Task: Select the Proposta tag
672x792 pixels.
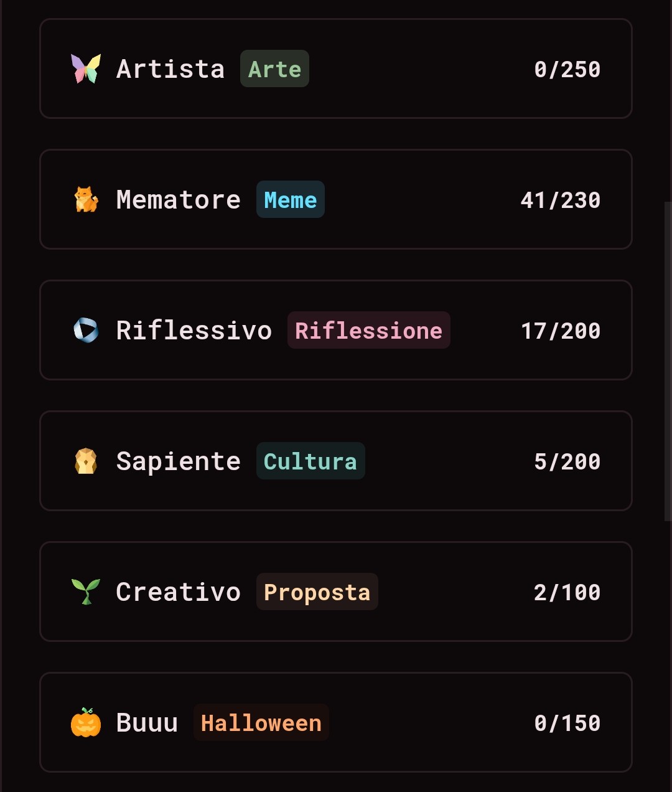Action: tap(317, 592)
